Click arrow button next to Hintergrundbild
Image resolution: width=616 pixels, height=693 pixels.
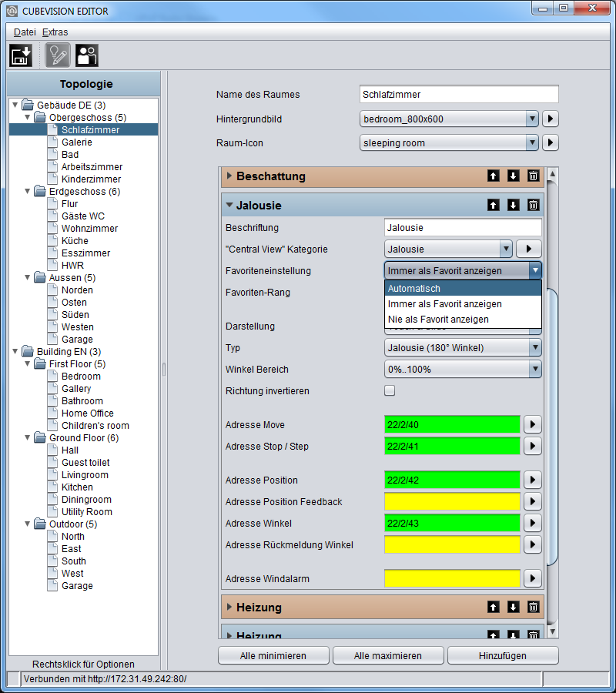coord(550,119)
